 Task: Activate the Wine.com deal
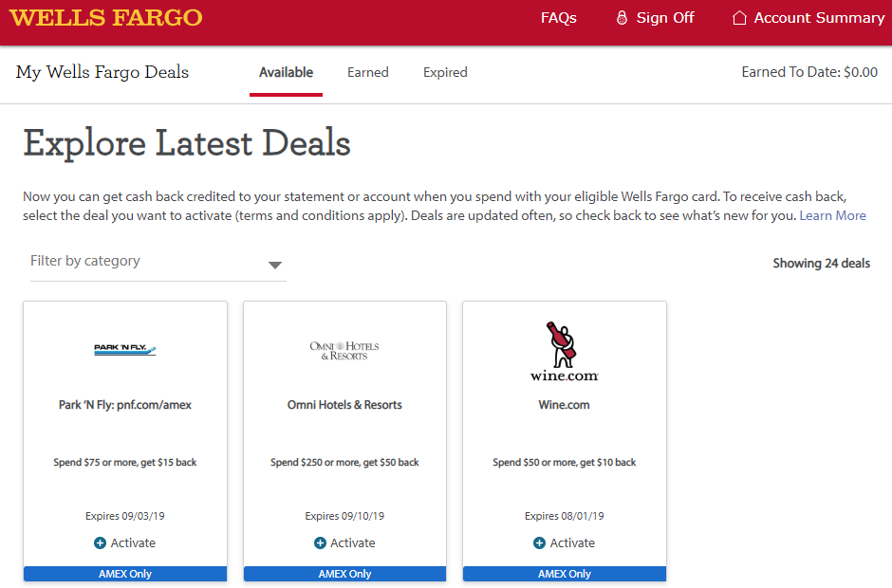[564, 542]
